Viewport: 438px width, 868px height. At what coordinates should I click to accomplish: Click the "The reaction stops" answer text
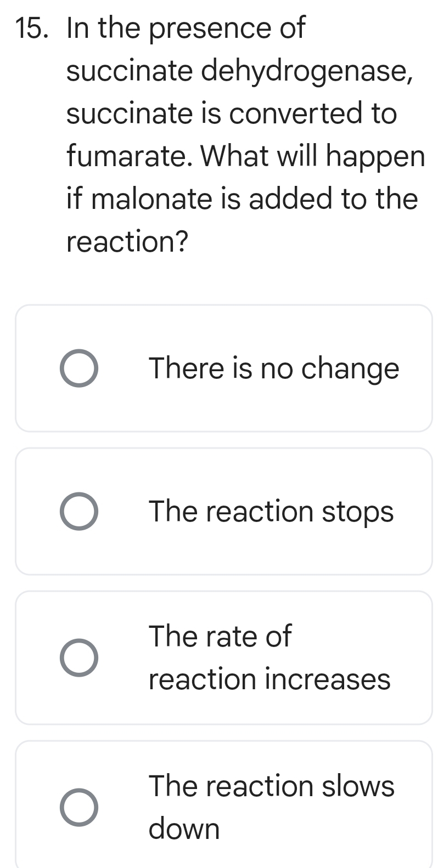[271, 512]
